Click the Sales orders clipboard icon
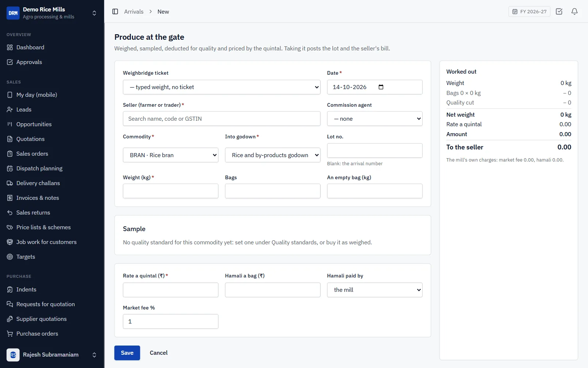 point(10,154)
